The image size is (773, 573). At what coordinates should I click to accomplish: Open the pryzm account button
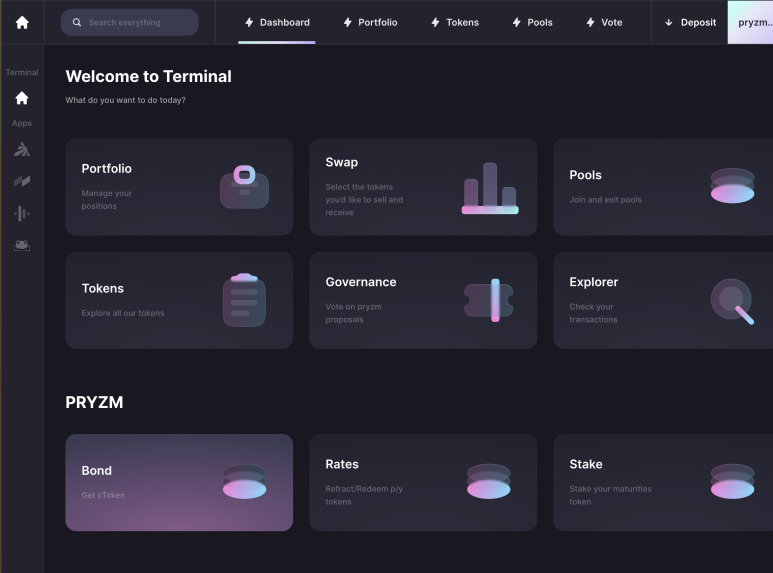coord(750,22)
